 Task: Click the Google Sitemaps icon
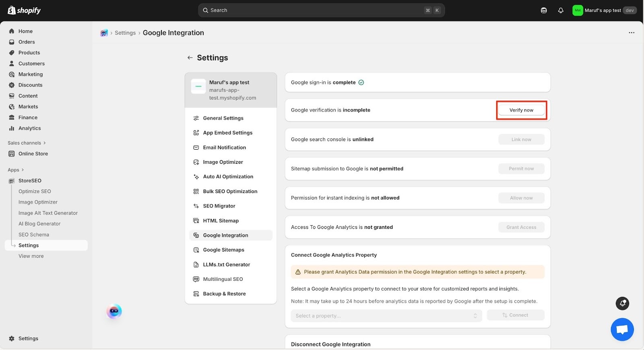pyautogui.click(x=196, y=250)
